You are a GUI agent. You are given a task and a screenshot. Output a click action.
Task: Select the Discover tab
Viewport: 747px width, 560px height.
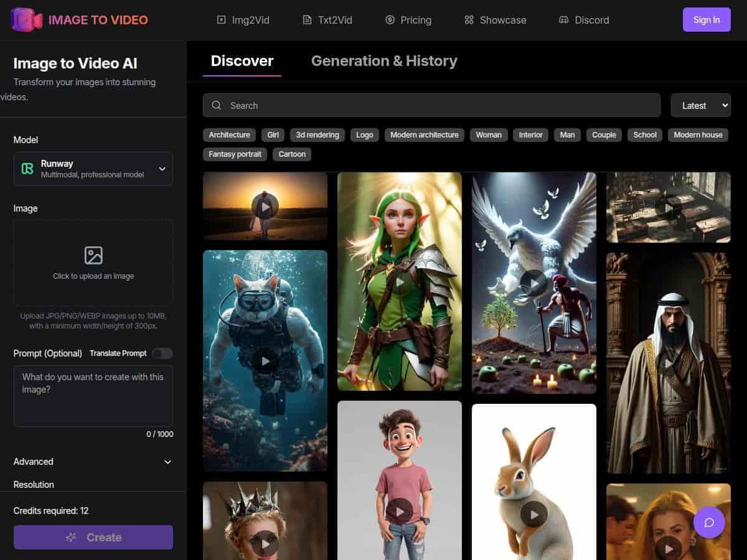coord(242,60)
